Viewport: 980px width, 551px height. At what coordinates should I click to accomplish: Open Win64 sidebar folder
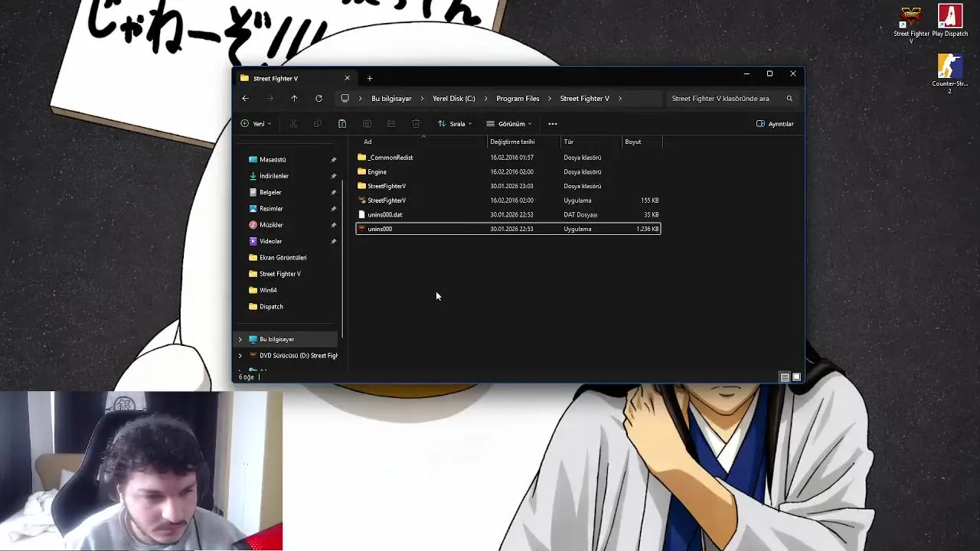(268, 290)
